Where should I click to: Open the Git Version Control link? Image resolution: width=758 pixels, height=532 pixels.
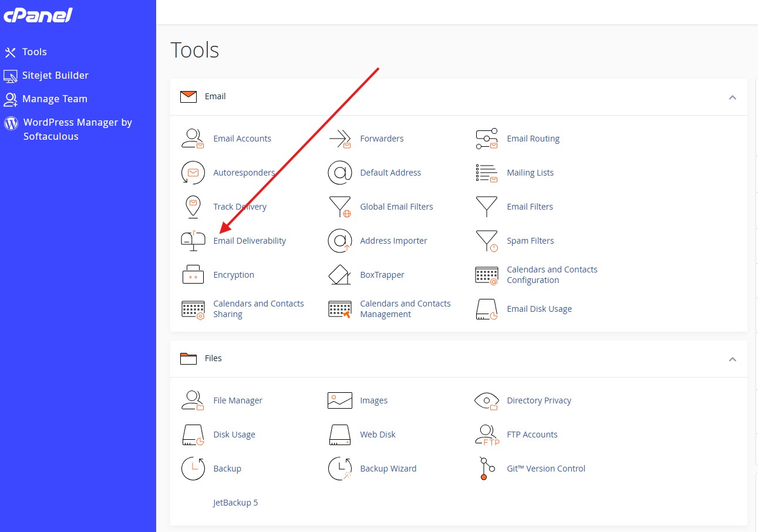(546, 469)
